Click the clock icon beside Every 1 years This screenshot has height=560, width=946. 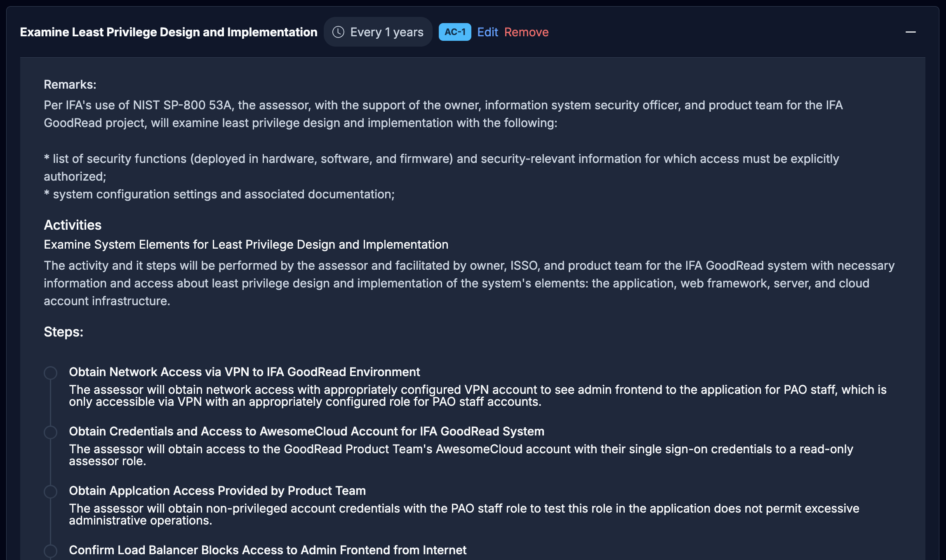[338, 32]
